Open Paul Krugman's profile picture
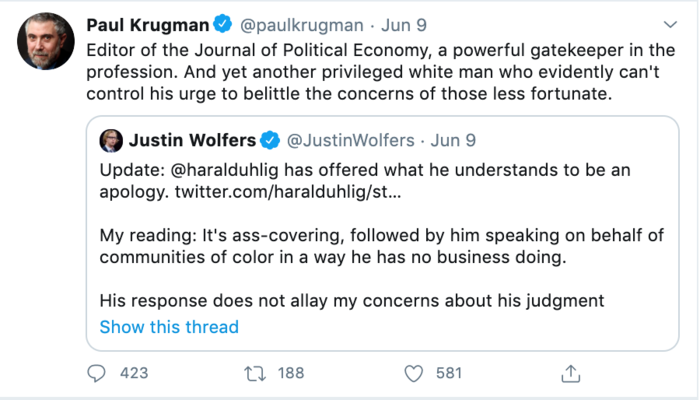 [43, 42]
